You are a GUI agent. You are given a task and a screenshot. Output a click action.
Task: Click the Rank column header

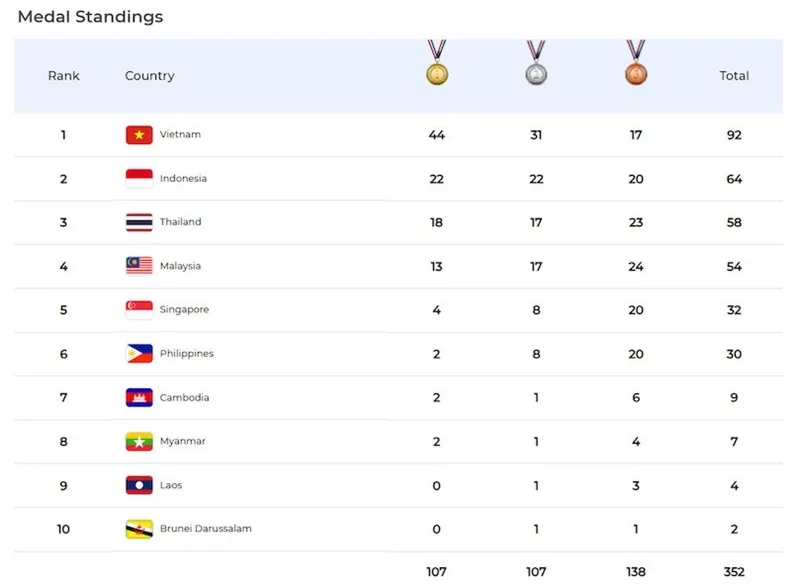click(64, 76)
